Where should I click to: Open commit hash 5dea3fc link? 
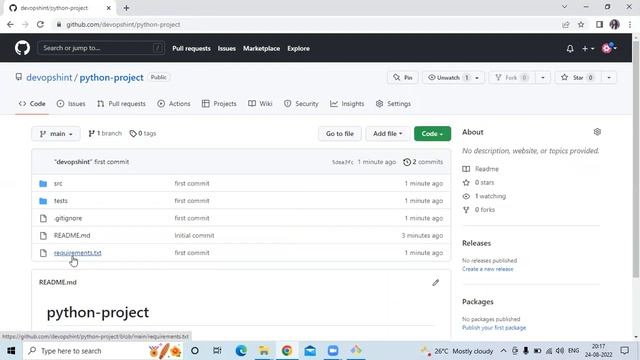point(342,162)
